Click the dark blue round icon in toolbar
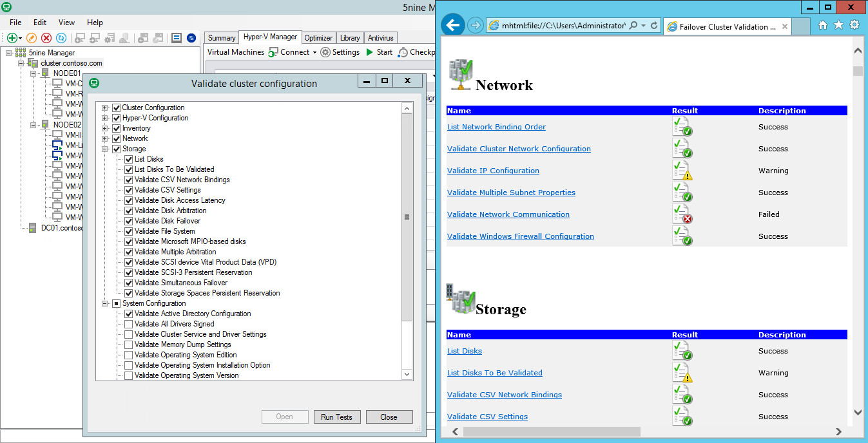 191,38
